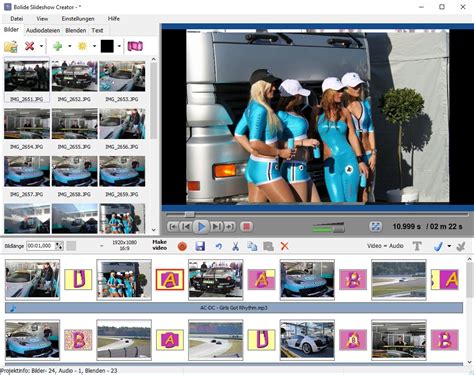Click the red Stop button
Screen dimensions: 474x375
pos(247,227)
